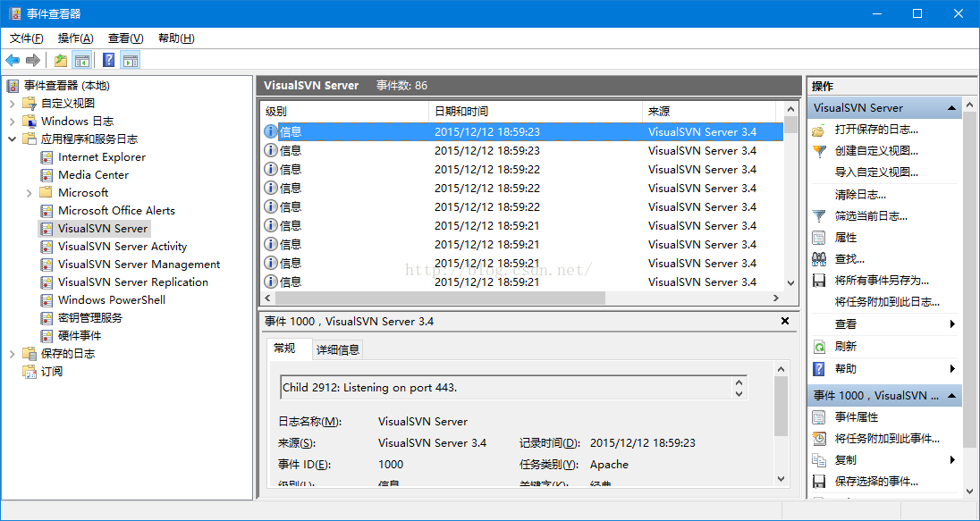Click the green Refresh (刷新) icon

coord(819,347)
